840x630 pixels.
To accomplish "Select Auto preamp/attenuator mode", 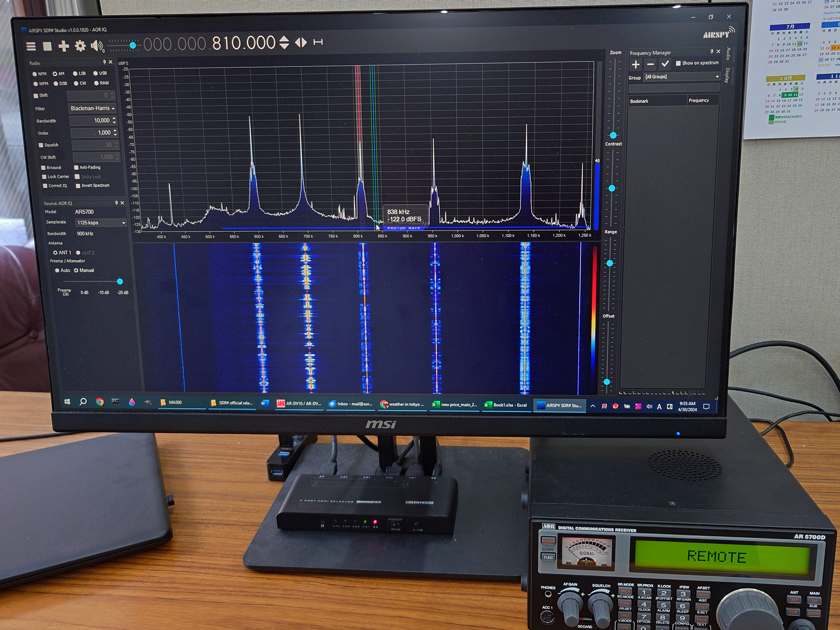I will [x=63, y=271].
